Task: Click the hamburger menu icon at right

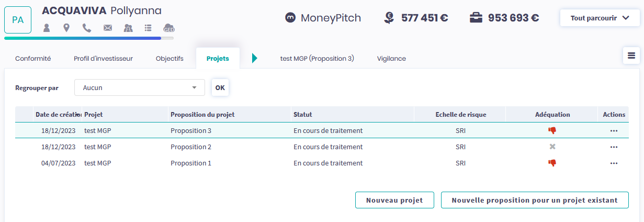Action: pos(631,56)
